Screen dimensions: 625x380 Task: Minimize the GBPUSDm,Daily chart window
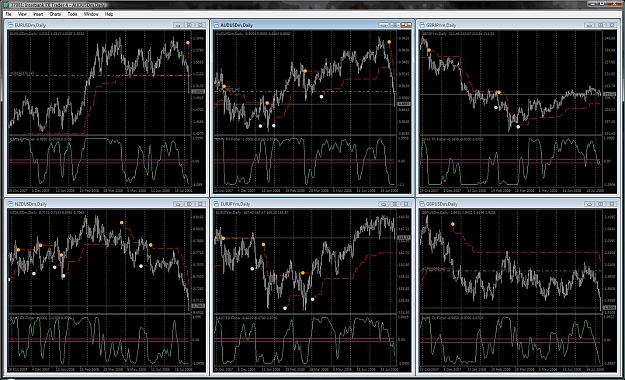(589, 204)
